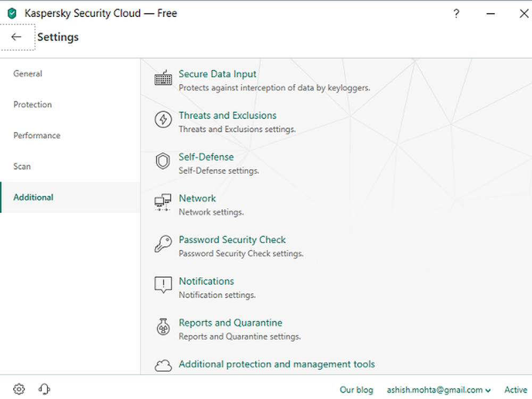Select the Secure Data Input keyboard icon
This screenshot has height=399, width=532.
tap(162, 79)
